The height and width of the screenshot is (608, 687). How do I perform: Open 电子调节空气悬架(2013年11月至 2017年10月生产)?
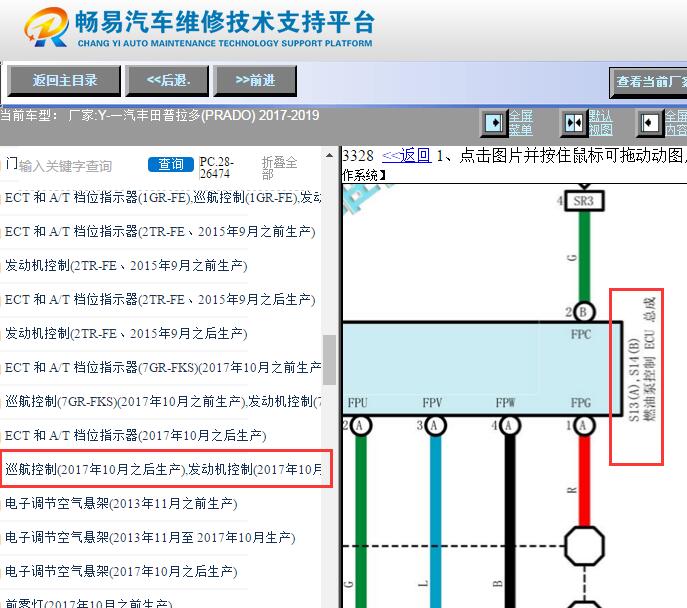tap(150, 537)
